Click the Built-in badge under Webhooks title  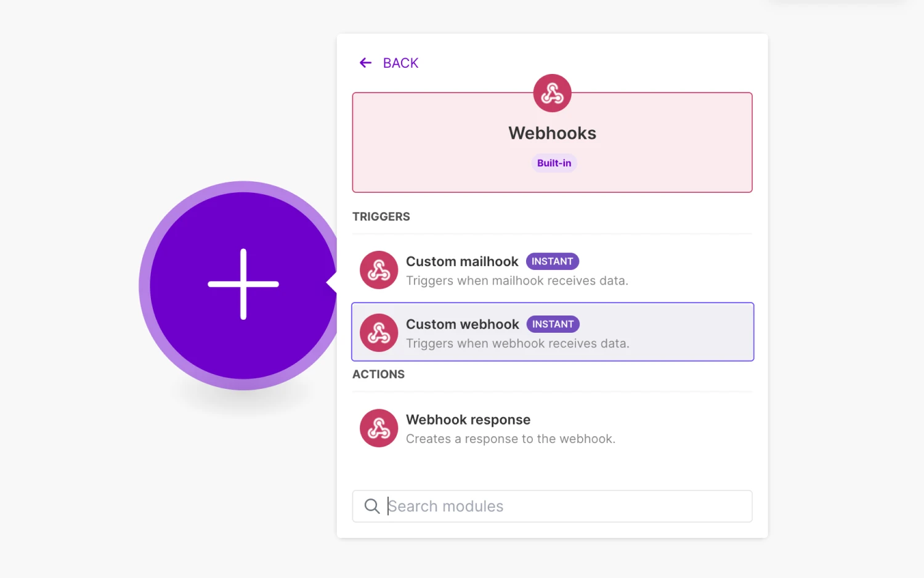553,163
